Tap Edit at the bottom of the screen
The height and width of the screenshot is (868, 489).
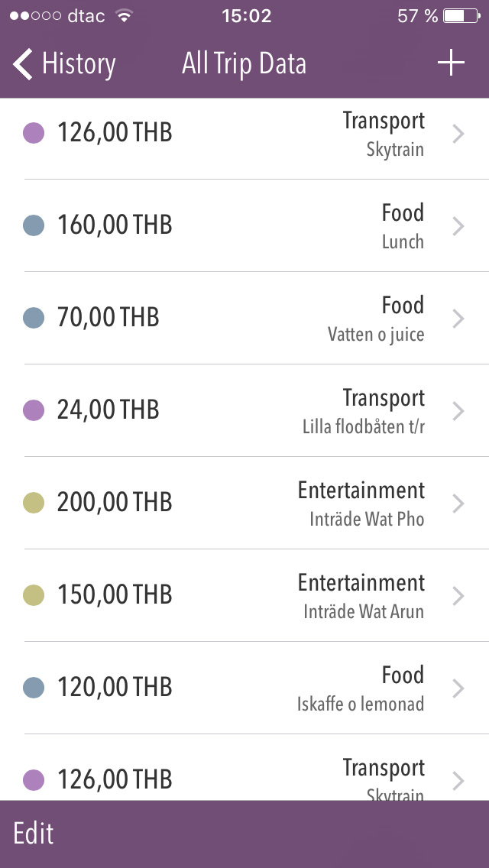(x=34, y=833)
